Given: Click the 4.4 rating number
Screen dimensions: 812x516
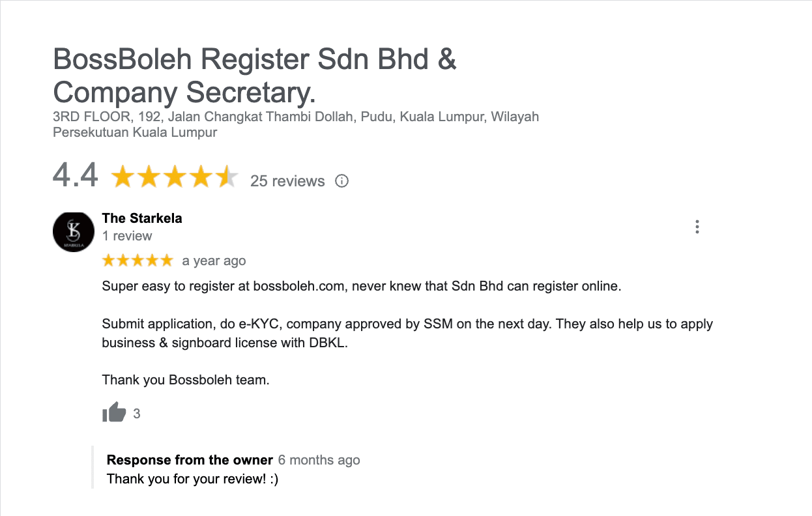Looking at the screenshot, I should coord(76,176).
